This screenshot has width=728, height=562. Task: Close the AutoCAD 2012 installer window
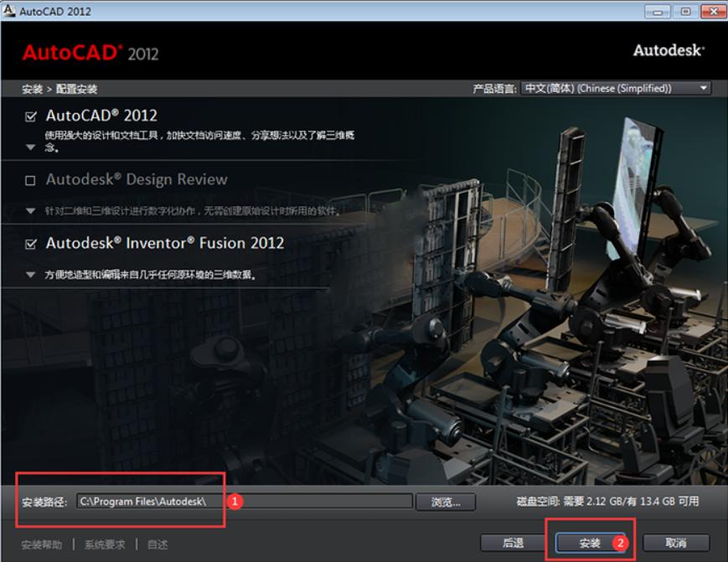tap(714, 12)
